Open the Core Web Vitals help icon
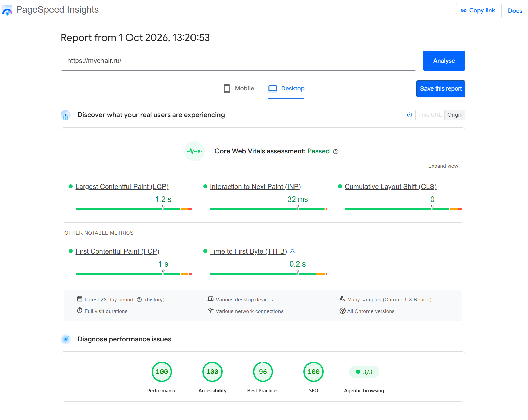Viewport: 528px width, 420px height. (x=336, y=152)
